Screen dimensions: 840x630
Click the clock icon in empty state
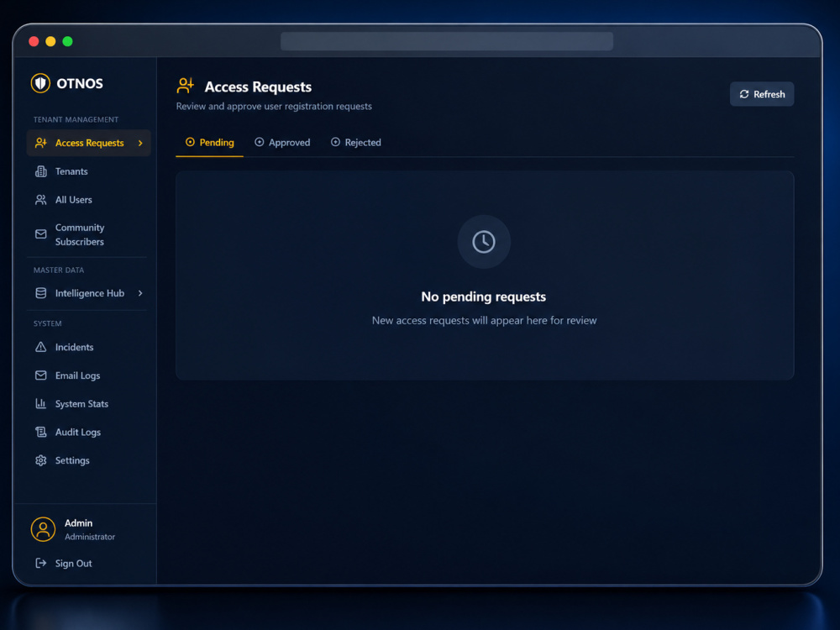pyautogui.click(x=484, y=242)
